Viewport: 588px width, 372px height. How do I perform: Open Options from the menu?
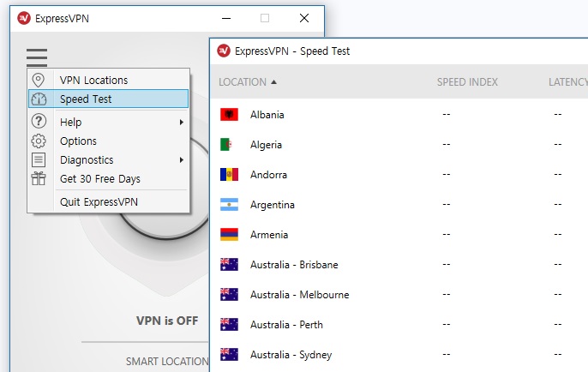tap(108, 141)
